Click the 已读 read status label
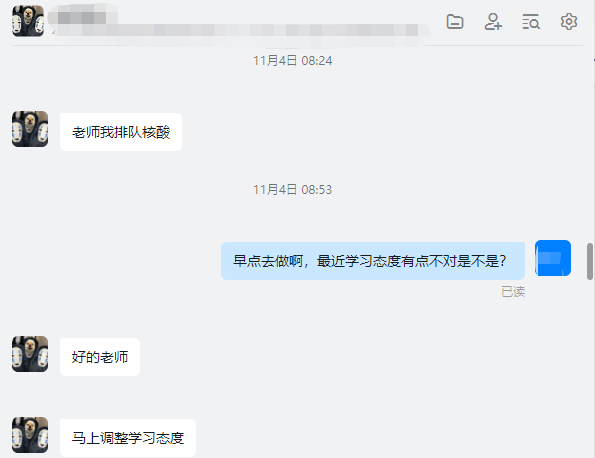This screenshot has width=595, height=458. (x=513, y=292)
